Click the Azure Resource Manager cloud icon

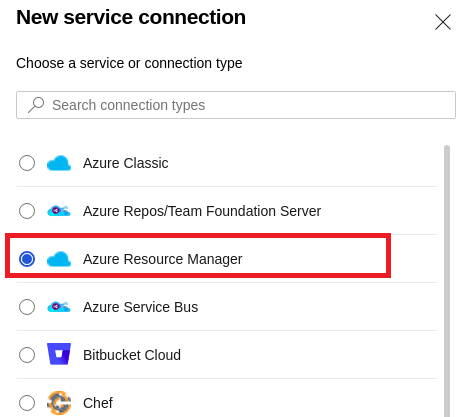click(59, 259)
